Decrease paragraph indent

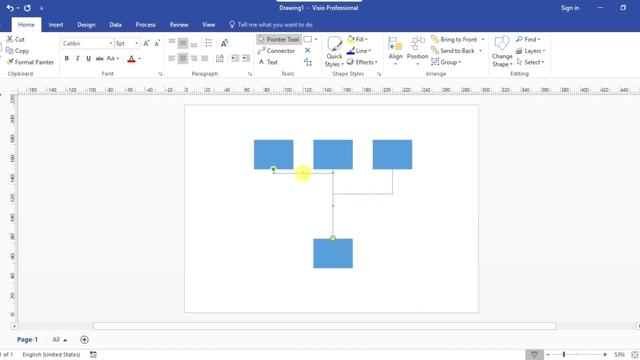coord(235,58)
